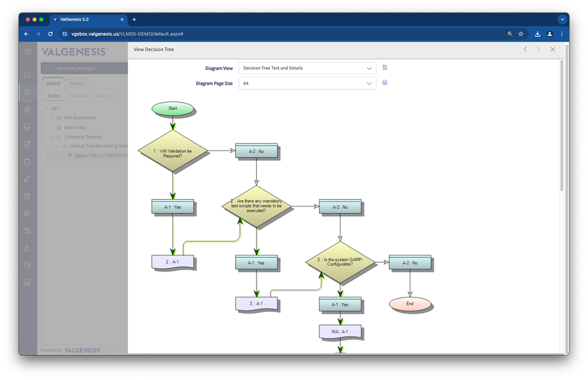Open the Diagram Page Size dropdown
The image size is (588, 380).
[308, 83]
